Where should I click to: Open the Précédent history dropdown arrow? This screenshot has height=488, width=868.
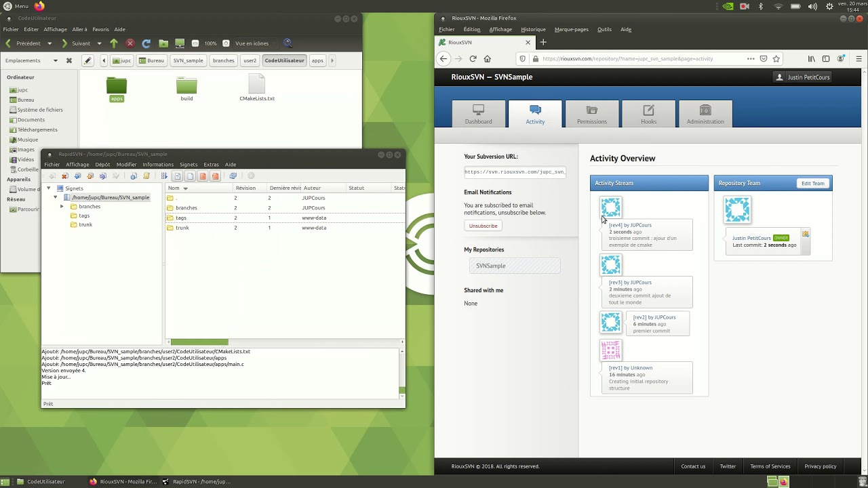pyautogui.click(x=50, y=43)
